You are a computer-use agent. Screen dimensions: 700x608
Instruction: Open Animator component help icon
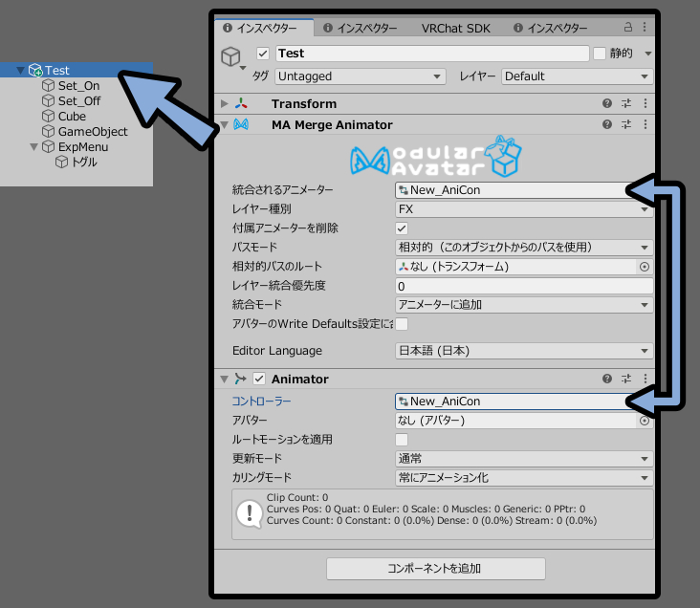tap(606, 379)
